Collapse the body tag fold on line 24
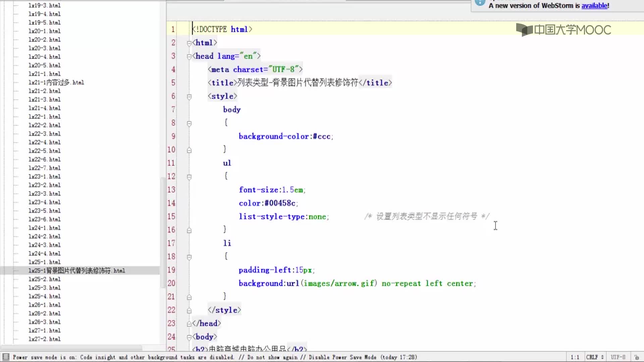 click(x=189, y=337)
